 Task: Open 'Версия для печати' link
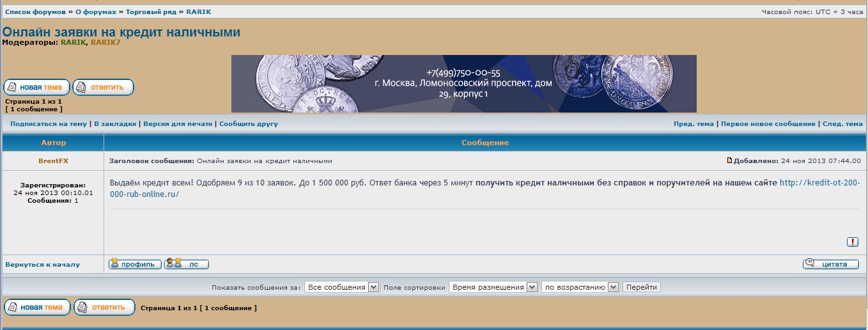(x=178, y=124)
